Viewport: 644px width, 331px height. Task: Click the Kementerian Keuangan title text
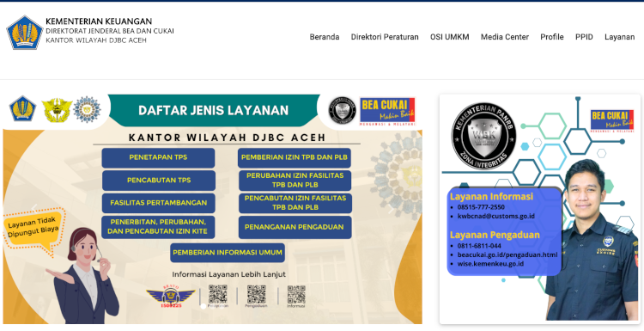[99, 21]
